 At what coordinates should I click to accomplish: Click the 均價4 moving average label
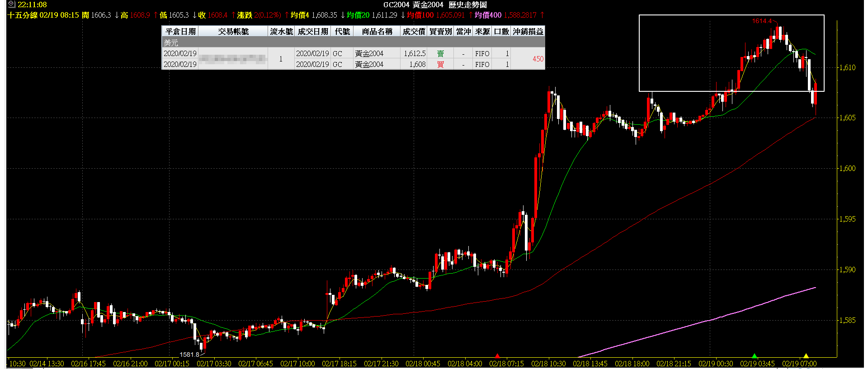(300, 15)
